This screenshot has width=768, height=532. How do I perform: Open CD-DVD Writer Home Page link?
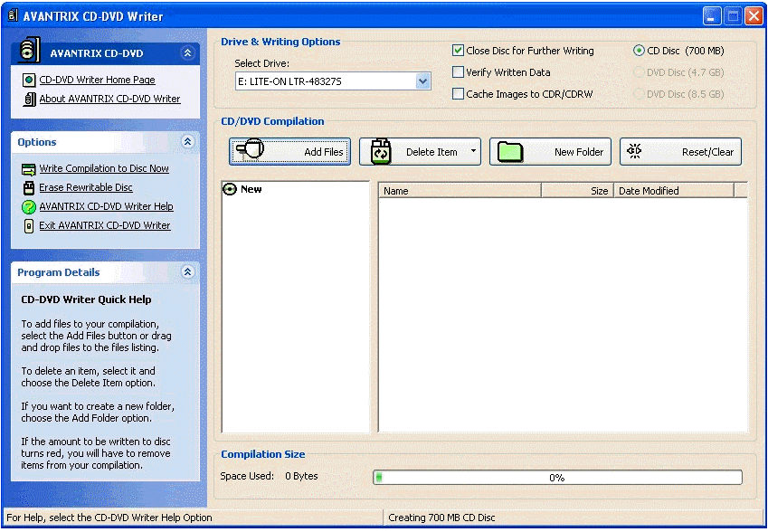(97, 80)
